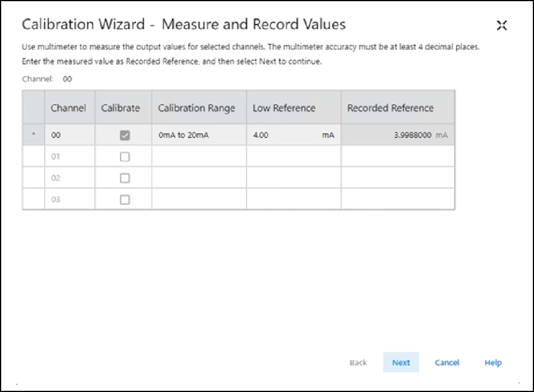Go Back to the previous wizard step
This screenshot has height=392, width=534.
tap(358, 362)
